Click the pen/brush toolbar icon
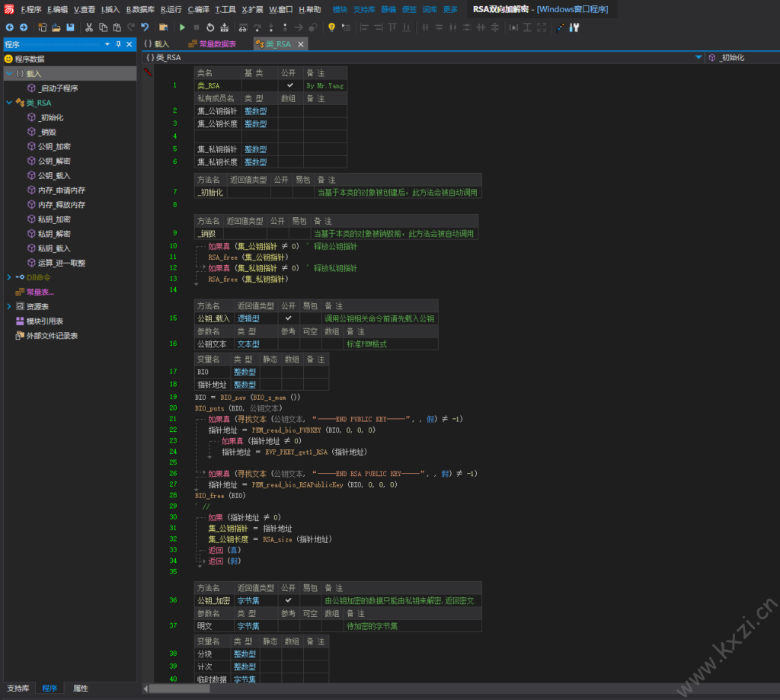 point(561,27)
